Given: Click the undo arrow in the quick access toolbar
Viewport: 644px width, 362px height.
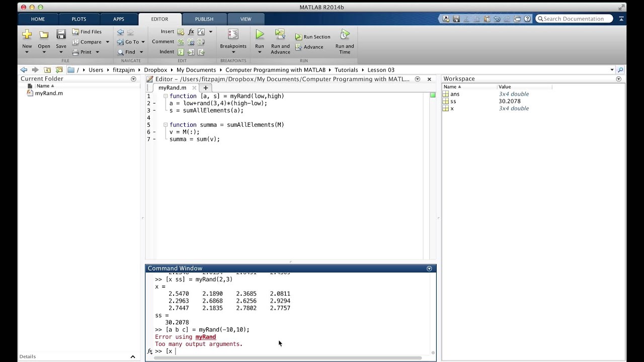Looking at the screenshot, I should click(x=497, y=19).
